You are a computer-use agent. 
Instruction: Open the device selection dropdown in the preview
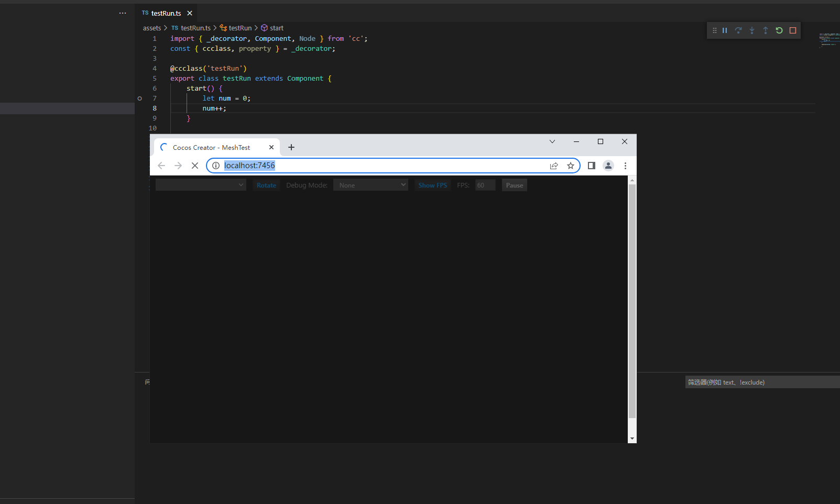(200, 184)
